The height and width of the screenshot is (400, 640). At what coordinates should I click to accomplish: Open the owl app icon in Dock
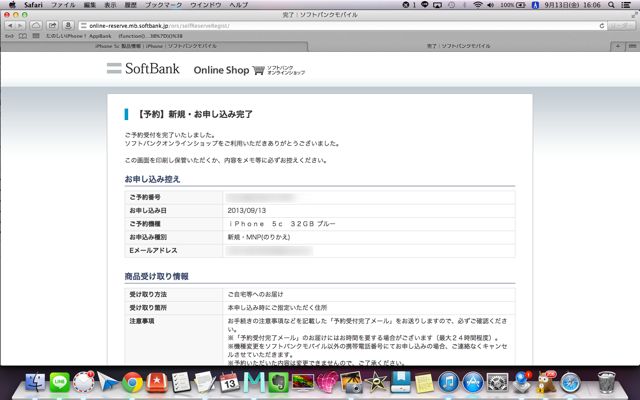[546, 383]
